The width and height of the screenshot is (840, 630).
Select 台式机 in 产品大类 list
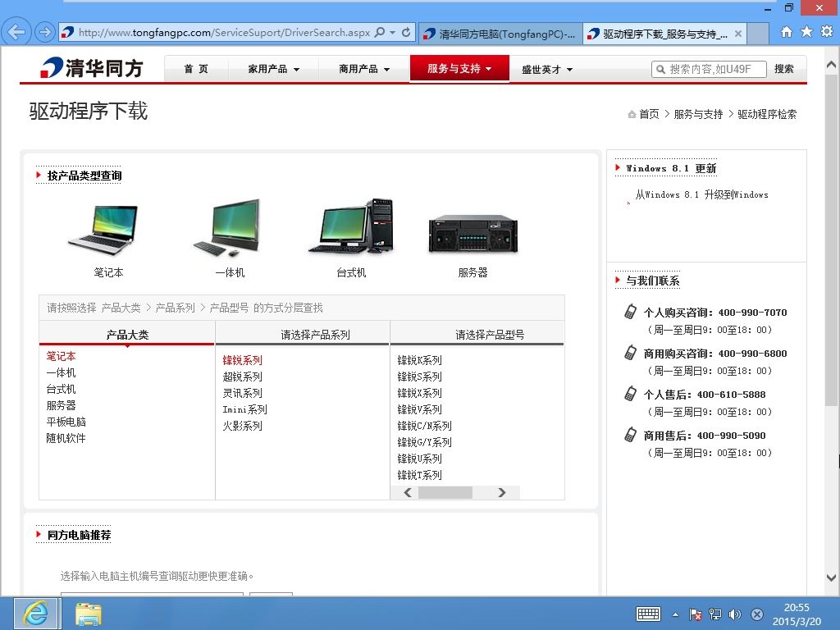[x=61, y=389]
